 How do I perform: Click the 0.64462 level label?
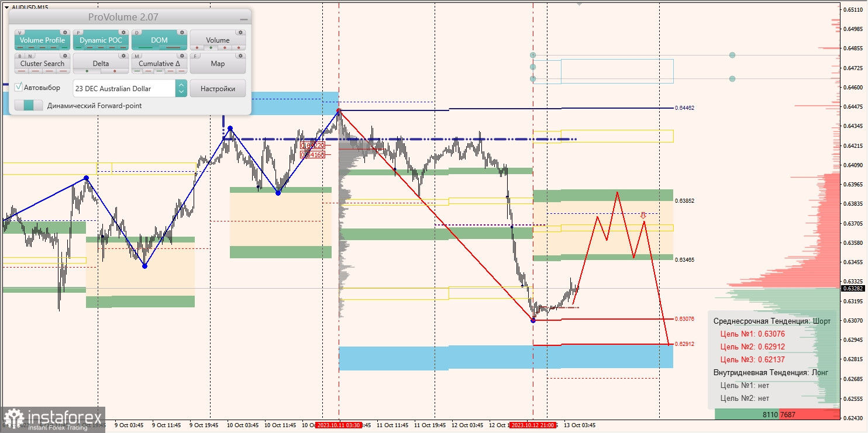(684, 108)
